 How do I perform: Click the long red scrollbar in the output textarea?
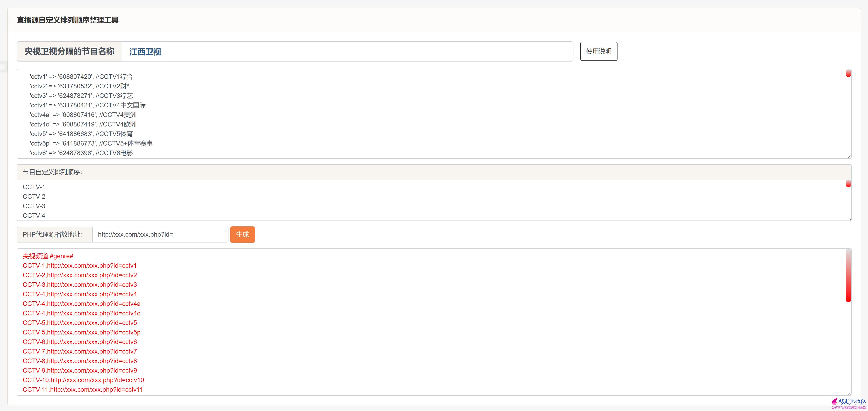click(x=848, y=276)
